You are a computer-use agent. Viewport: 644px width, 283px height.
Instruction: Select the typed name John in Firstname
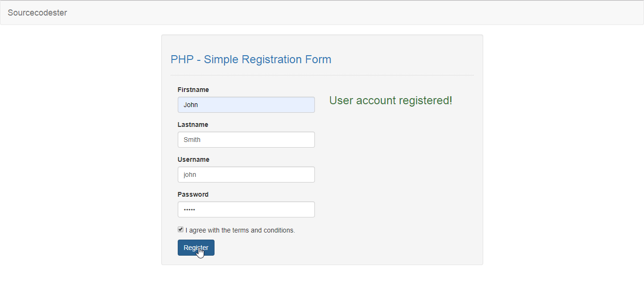click(190, 104)
